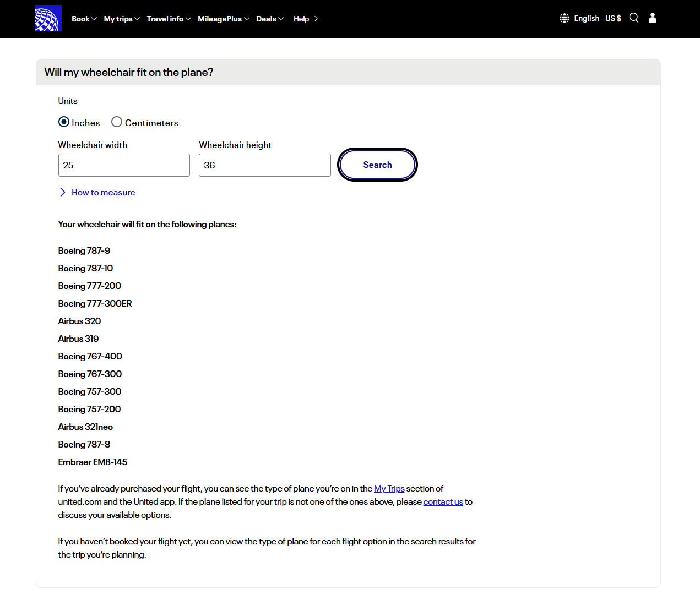Screen dimensions: 700x600
Task: Open the Deals menu
Action: coord(269,19)
